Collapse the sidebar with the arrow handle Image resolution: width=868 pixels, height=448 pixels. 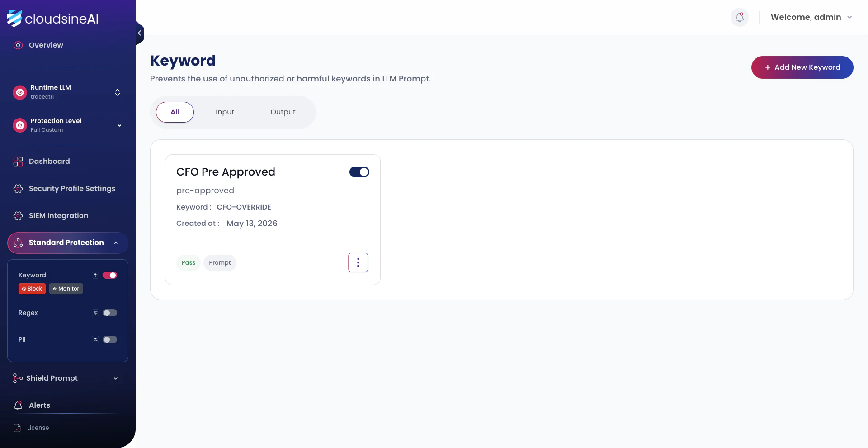(140, 33)
